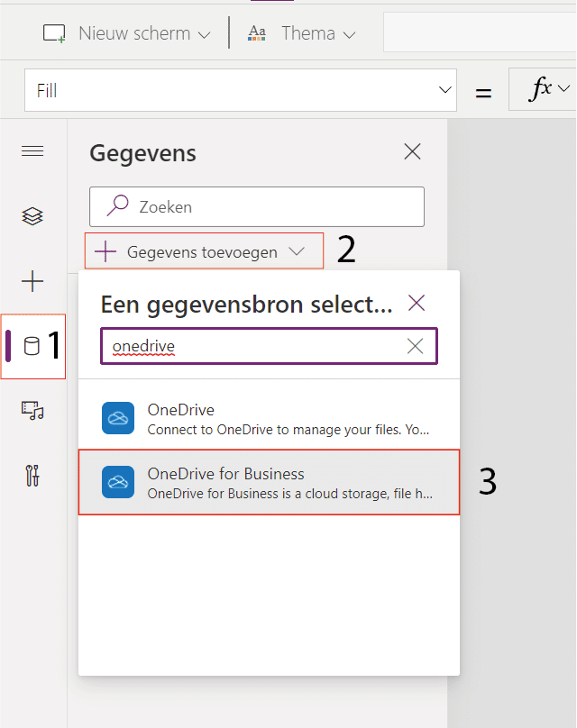The image size is (577, 728).
Task: Expand the Nieuw scherm dropdown
Action: tap(204, 35)
